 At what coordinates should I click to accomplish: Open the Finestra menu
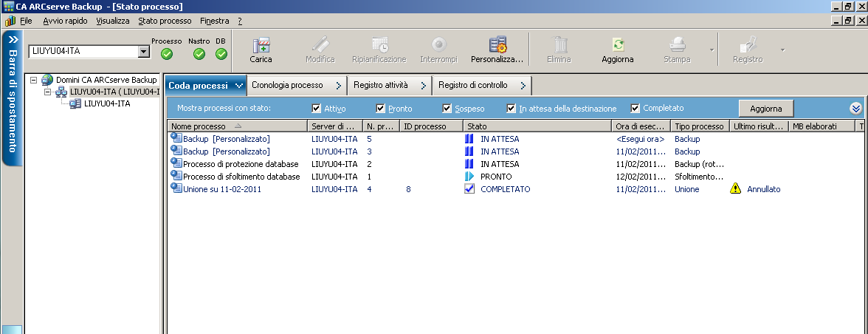tap(215, 21)
